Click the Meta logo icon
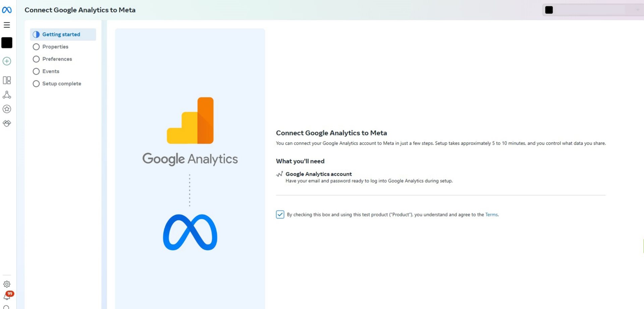Screen dimensions: 644x309 pos(7,10)
